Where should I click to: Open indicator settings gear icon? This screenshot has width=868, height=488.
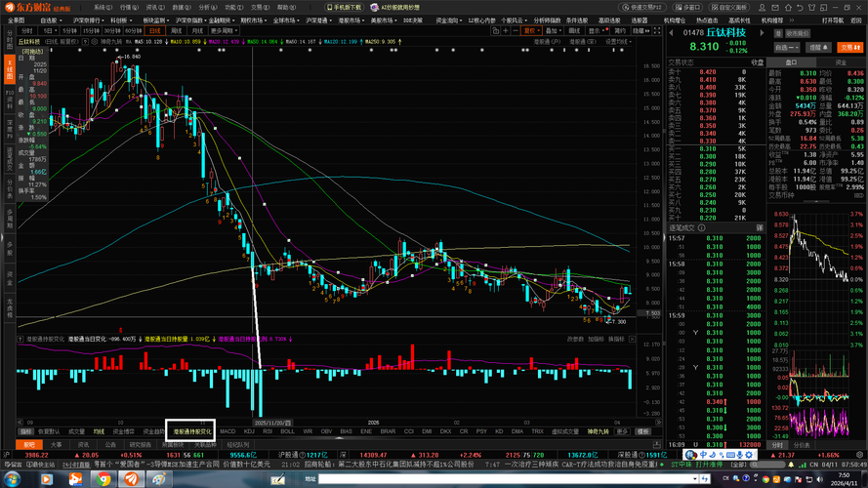click(x=94, y=42)
